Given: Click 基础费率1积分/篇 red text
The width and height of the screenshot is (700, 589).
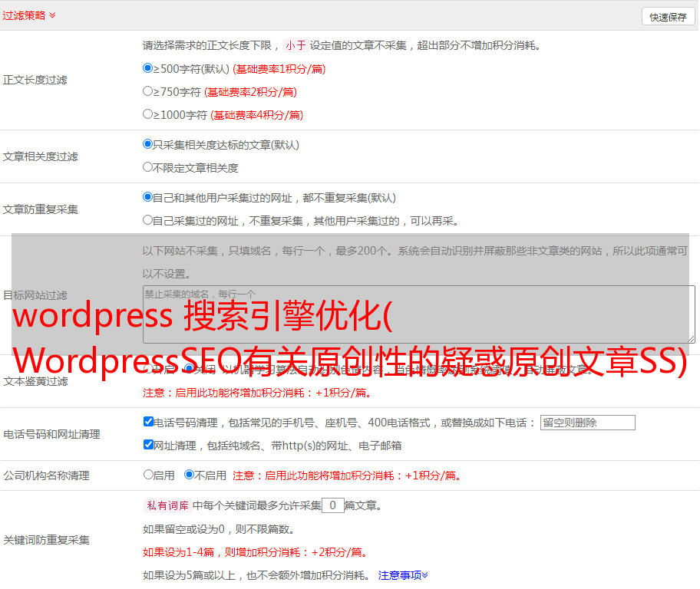Looking at the screenshot, I should pos(279,69).
